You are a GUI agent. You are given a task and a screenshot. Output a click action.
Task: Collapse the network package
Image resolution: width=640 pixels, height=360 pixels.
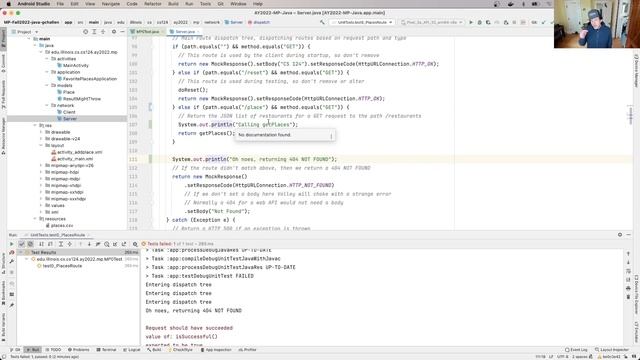47,105
